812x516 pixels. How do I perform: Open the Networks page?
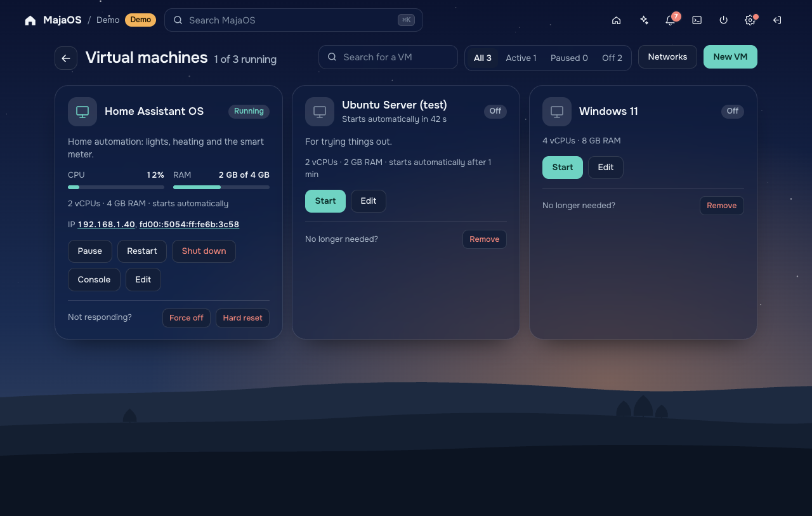(667, 57)
